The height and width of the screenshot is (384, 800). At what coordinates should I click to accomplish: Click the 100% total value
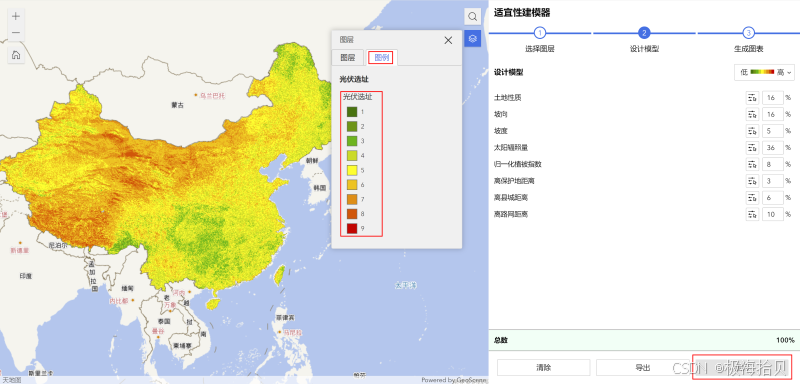786,340
